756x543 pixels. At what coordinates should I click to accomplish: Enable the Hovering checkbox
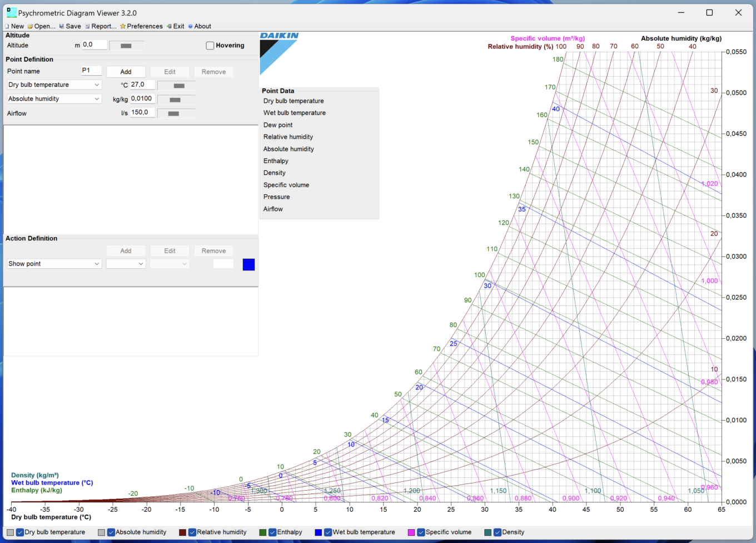coord(210,45)
